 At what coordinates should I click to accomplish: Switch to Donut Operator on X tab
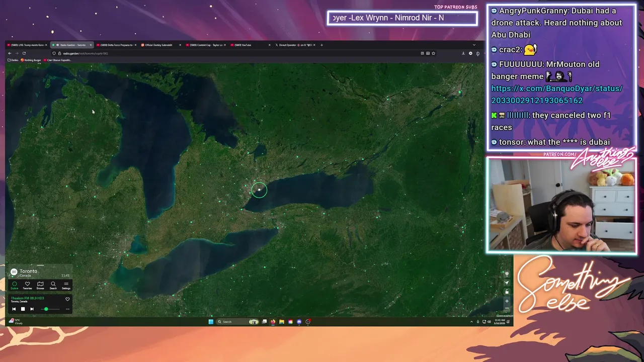click(294, 45)
